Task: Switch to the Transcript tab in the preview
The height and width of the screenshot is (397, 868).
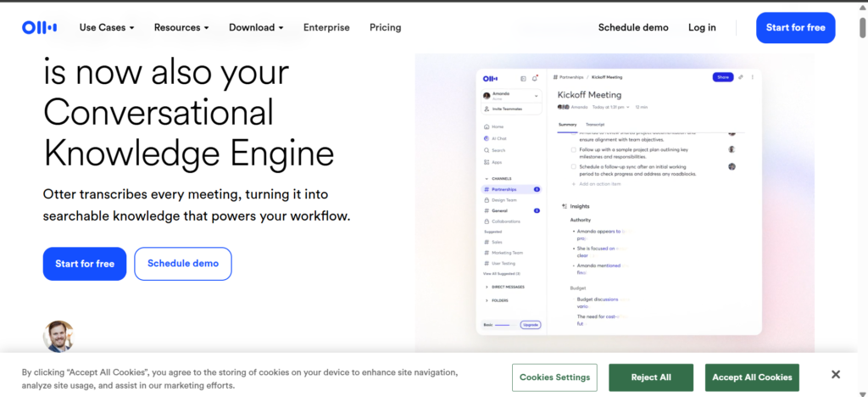Action: coord(595,125)
